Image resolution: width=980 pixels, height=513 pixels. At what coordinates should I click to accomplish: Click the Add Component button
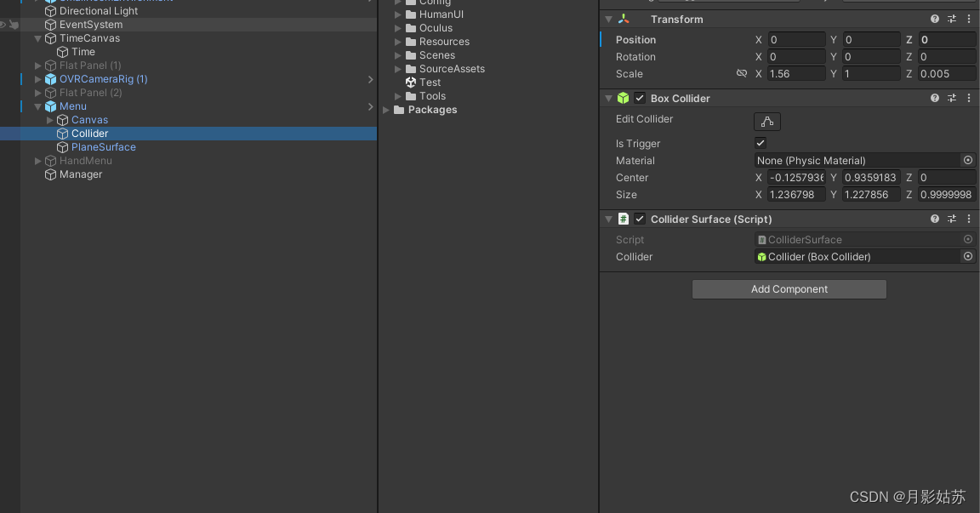click(x=789, y=288)
